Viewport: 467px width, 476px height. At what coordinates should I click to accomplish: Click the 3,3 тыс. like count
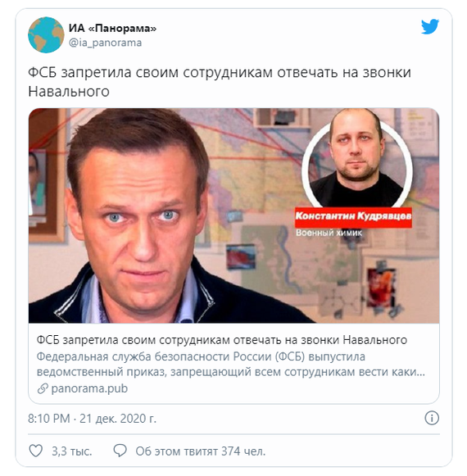(71, 451)
